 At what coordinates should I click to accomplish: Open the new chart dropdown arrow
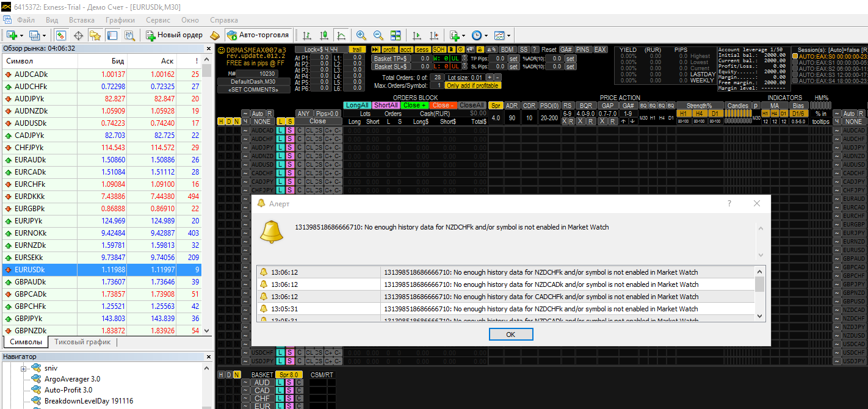[21, 35]
